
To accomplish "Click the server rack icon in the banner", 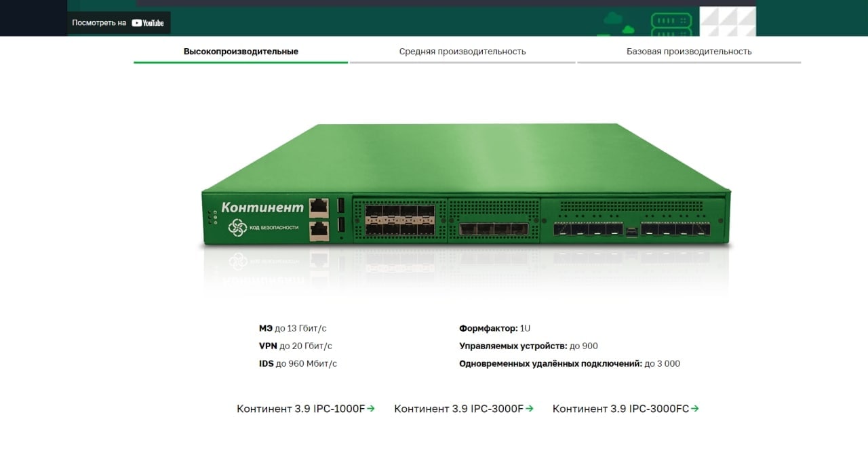I will [671, 24].
